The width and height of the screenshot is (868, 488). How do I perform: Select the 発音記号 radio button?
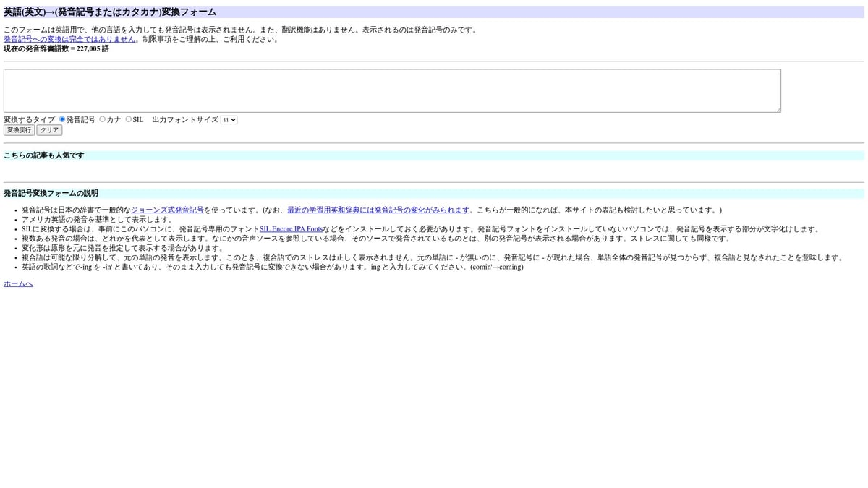[62, 119]
